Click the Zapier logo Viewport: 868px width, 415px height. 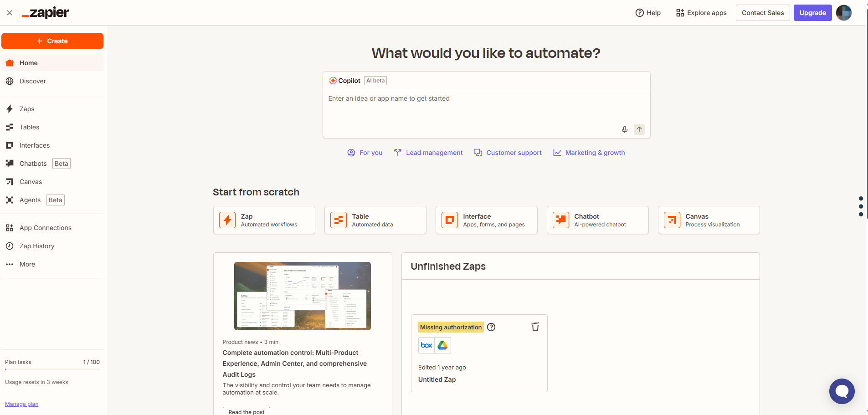click(46, 13)
